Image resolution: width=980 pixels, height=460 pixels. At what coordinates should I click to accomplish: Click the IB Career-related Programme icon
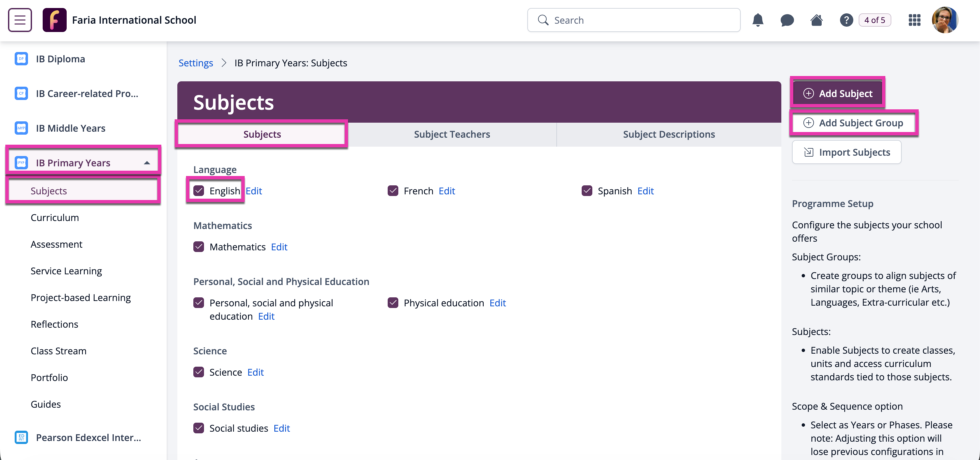[21, 94]
